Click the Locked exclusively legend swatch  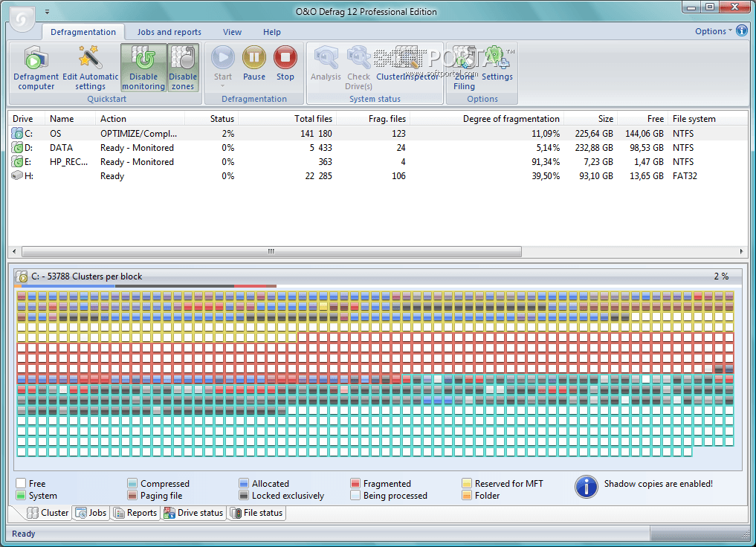click(x=244, y=495)
